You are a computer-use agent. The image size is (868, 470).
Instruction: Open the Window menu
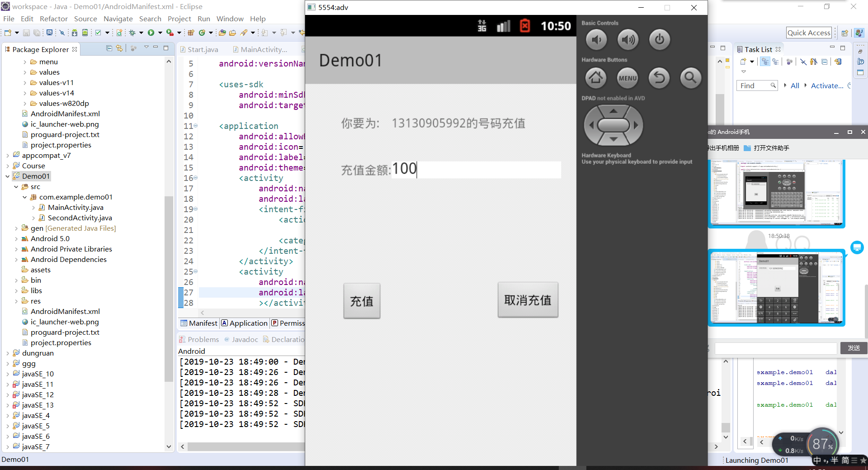point(230,19)
